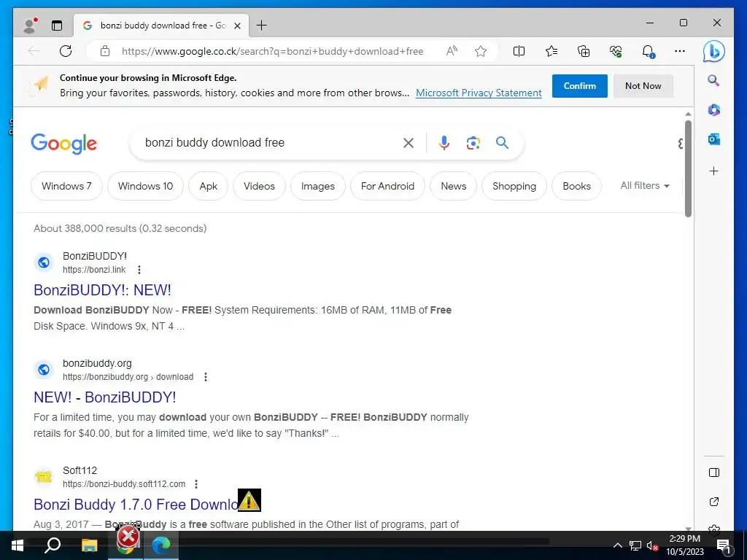The image size is (747, 560).
Task: Open the Action Center notifications
Action: tap(724, 546)
